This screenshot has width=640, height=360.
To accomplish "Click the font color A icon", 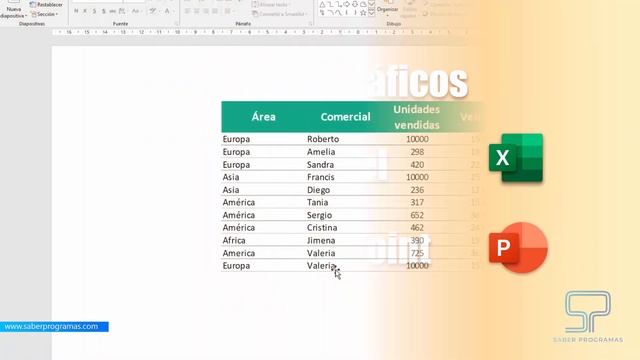I will click(167, 11).
